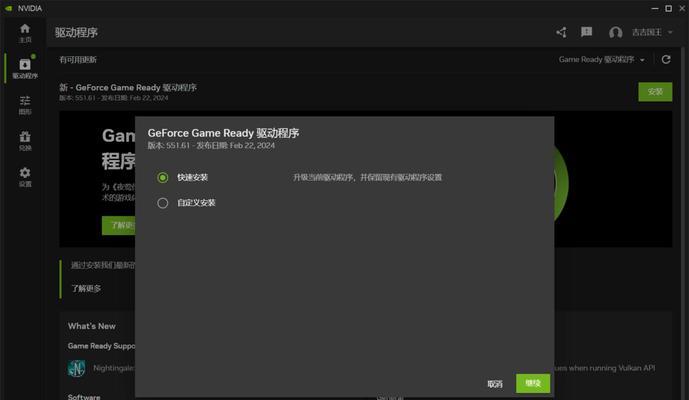Click the share icon in header

point(561,32)
